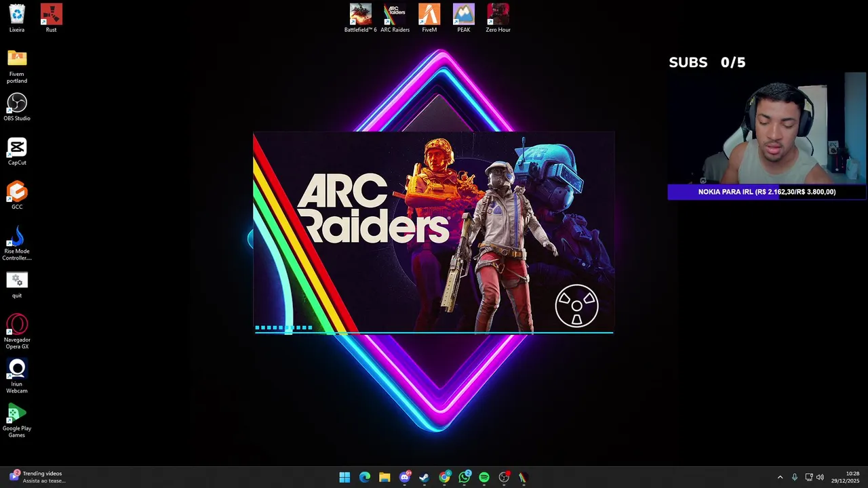This screenshot has height=488, width=868.
Task: Open the volume speaker tray icon
Action: [x=820, y=477]
